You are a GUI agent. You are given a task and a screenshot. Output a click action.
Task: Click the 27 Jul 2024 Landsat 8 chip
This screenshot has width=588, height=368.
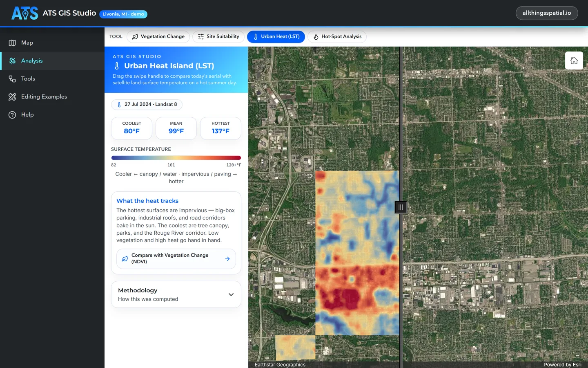[x=147, y=105]
